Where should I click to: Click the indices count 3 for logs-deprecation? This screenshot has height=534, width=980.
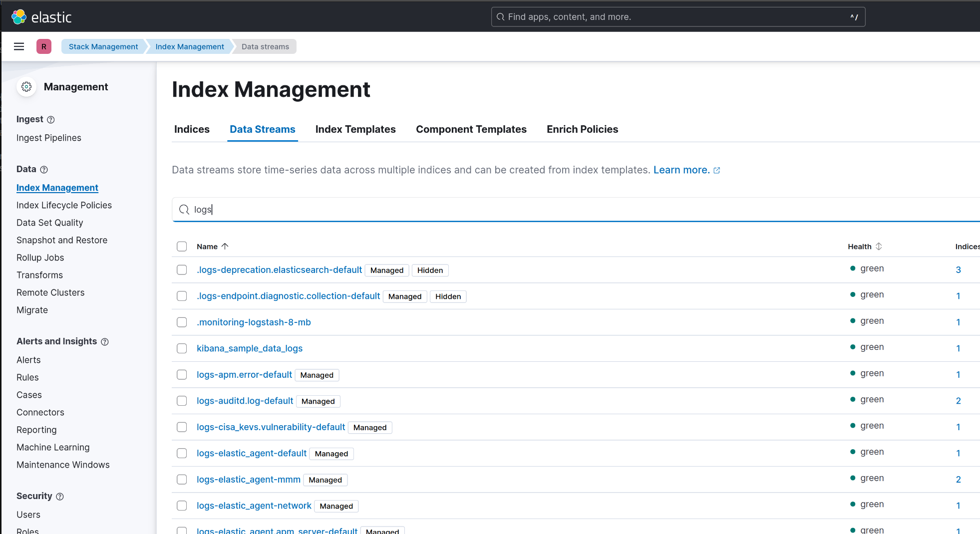[958, 270]
